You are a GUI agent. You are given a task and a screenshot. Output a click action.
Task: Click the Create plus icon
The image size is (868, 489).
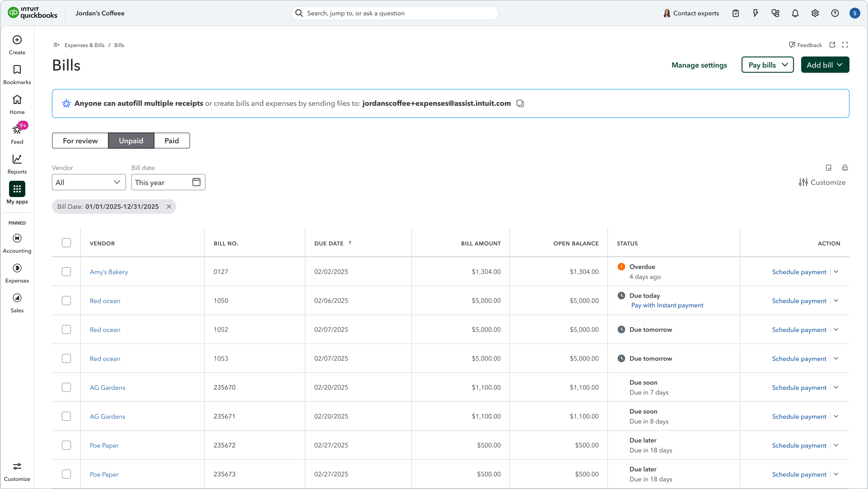click(x=17, y=40)
